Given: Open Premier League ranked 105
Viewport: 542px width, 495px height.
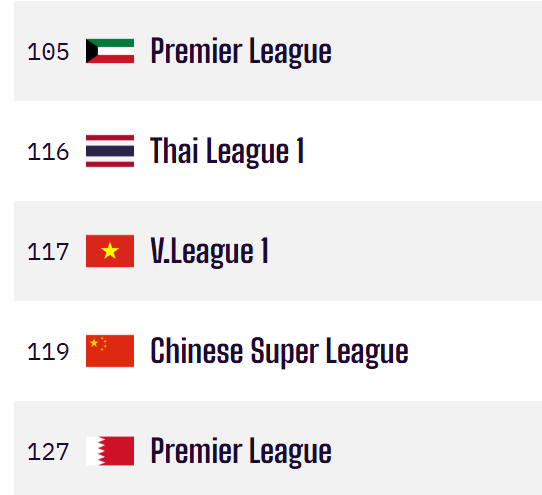Looking at the screenshot, I should pos(241,52).
